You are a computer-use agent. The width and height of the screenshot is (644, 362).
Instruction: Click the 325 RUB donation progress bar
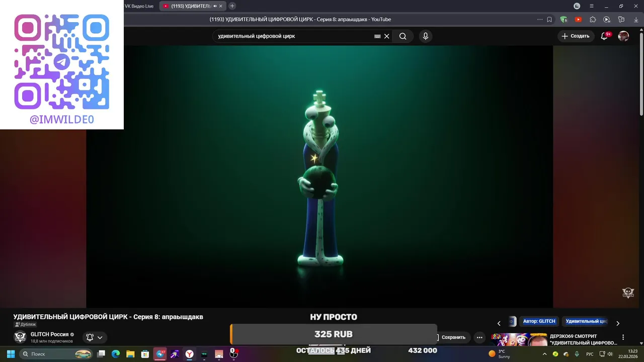[x=334, y=334]
